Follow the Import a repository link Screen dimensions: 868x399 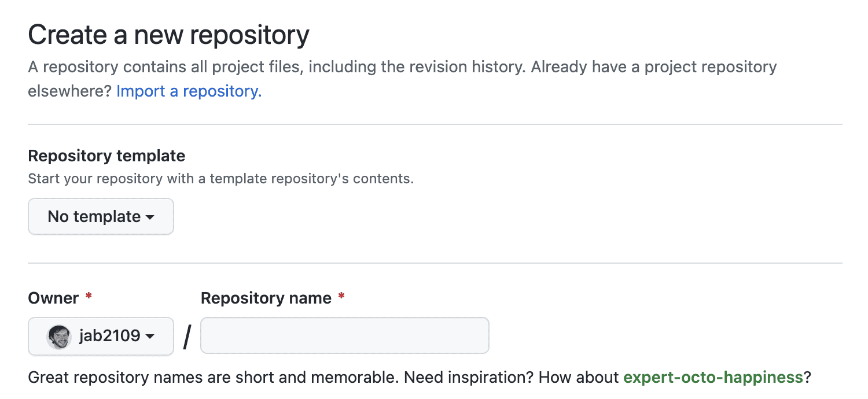click(188, 91)
